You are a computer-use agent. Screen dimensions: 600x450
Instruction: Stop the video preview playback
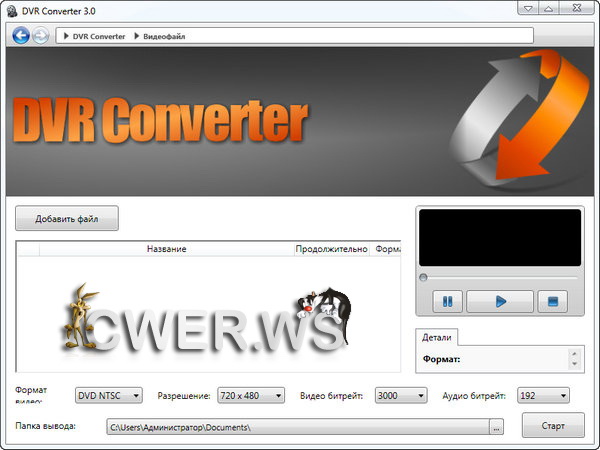(x=554, y=300)
